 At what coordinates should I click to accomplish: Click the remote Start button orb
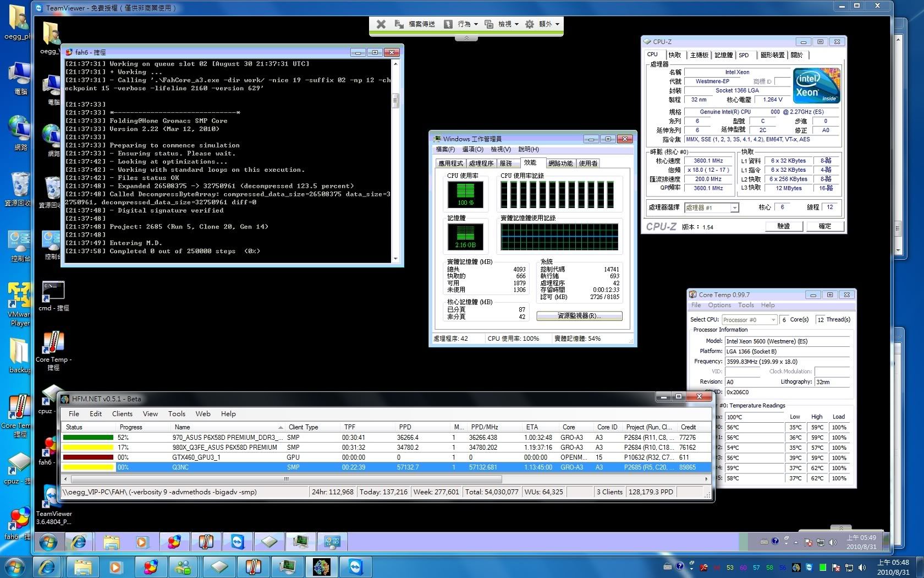click(x=48, y=543)
